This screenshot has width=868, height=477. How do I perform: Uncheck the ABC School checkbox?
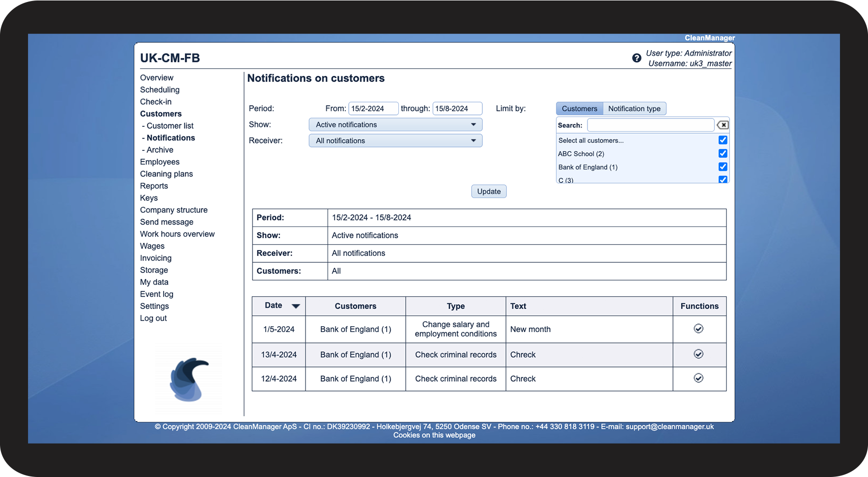point(723,153)
